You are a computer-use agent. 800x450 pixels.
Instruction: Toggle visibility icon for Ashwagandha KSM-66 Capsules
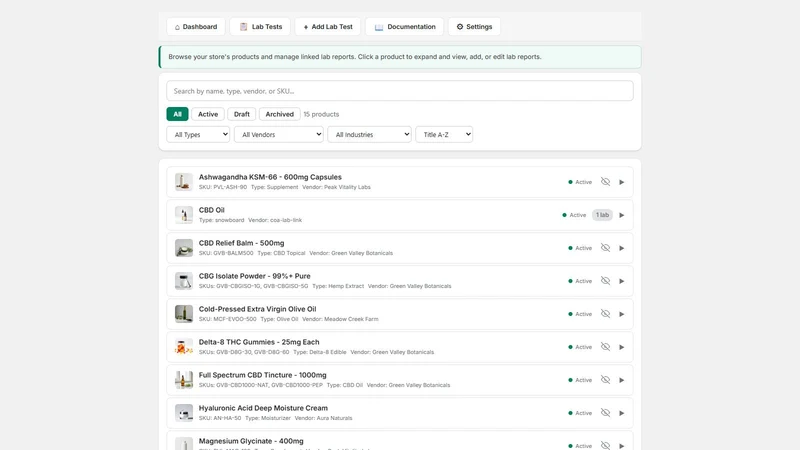(605, 182)
